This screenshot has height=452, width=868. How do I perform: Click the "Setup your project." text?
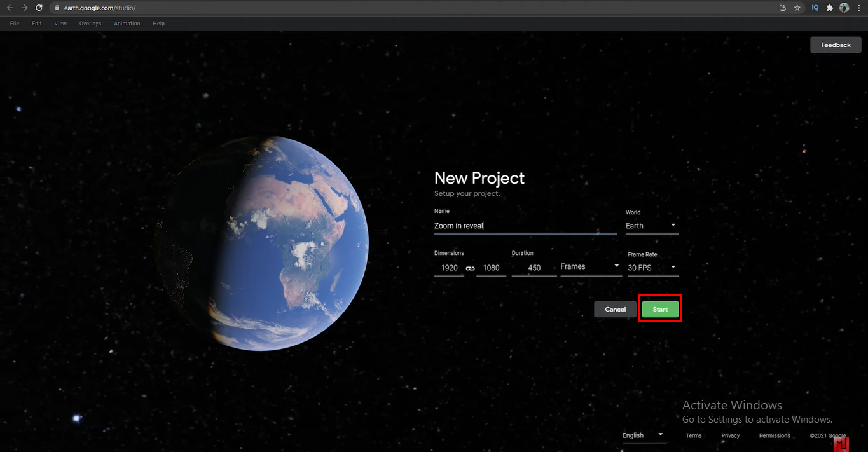pos(467,193)
